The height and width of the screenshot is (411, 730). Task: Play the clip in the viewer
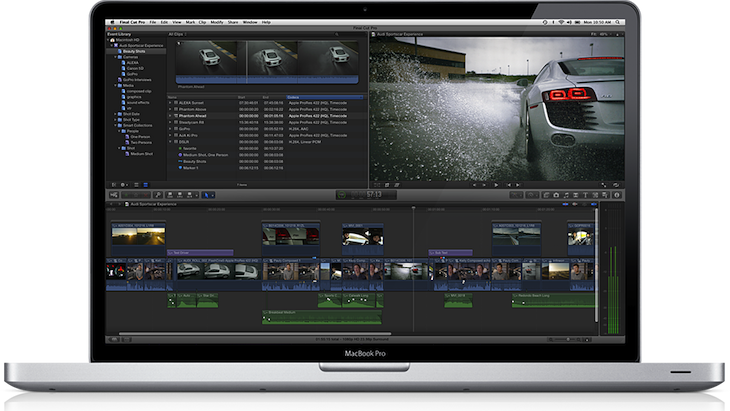point(496,185)
